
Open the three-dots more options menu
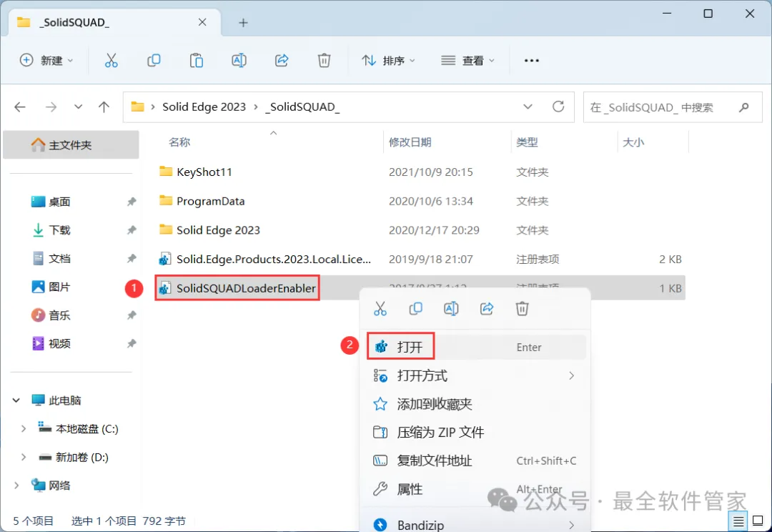click(532, 61)
